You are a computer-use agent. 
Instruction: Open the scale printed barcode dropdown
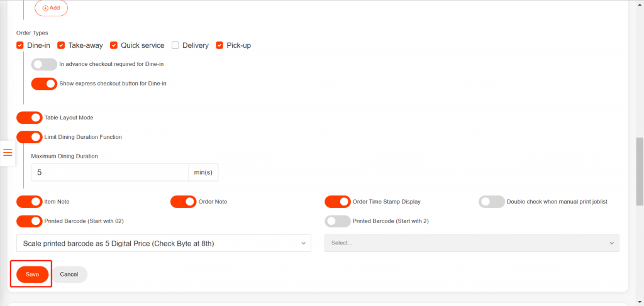pyautogui.click(x=164, y=243)
